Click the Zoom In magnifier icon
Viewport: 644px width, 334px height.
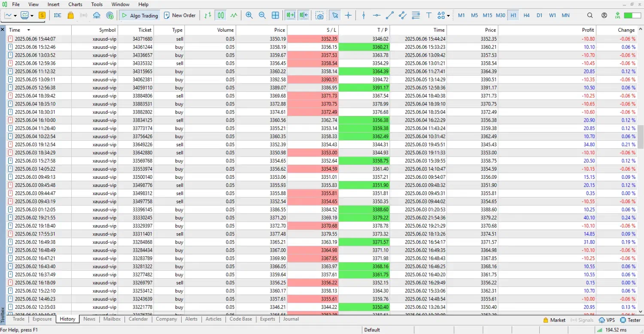pos(249,15)
